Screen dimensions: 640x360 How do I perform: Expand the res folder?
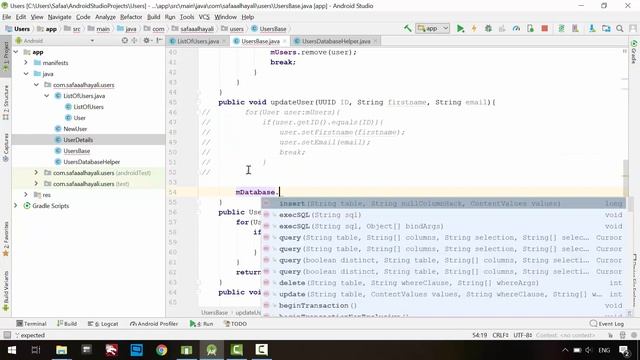(26, 195)
